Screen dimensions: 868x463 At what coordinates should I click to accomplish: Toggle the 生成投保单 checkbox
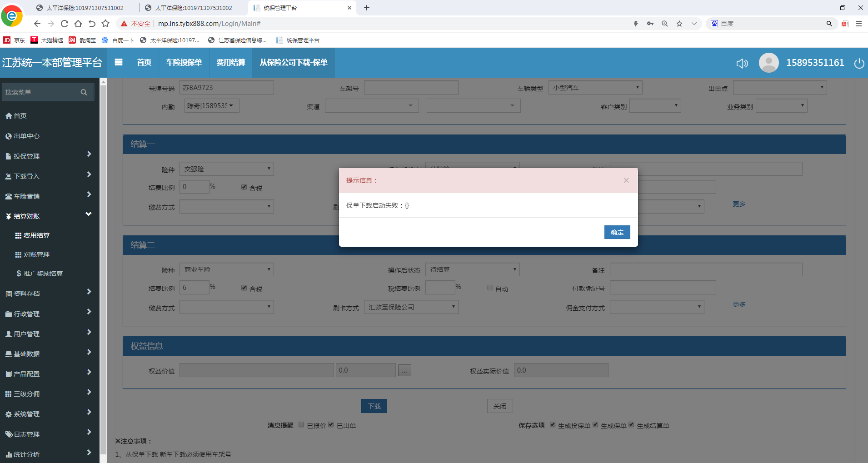553,425
